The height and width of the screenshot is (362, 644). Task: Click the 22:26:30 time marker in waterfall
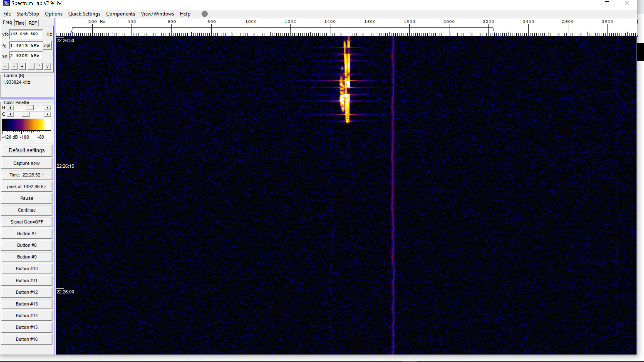[x=65, y=40]
